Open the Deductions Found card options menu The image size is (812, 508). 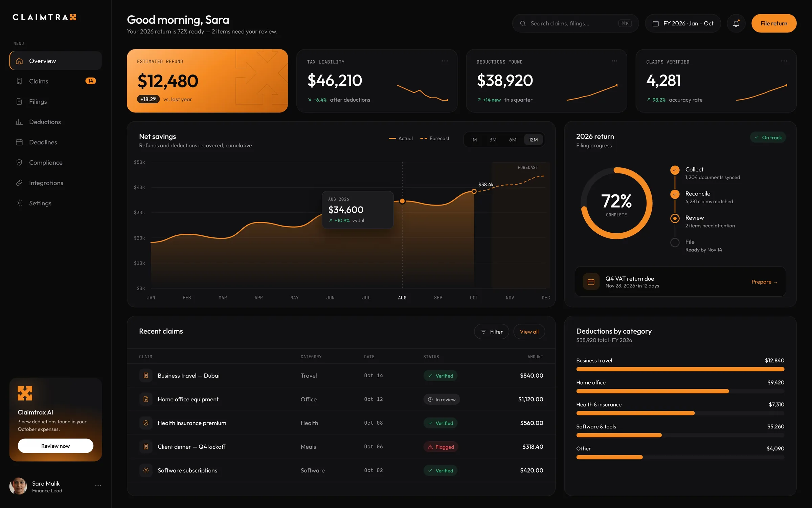[614, 61]
